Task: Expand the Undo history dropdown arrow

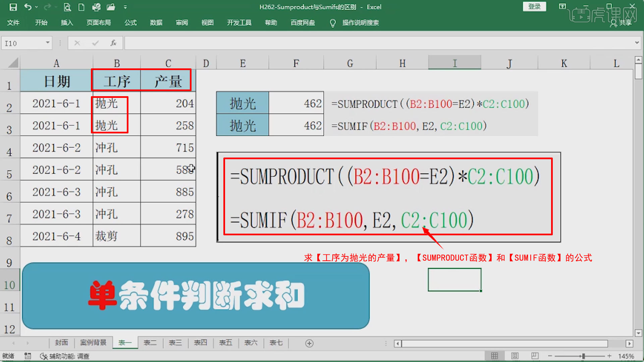Action: pos(36,7)
